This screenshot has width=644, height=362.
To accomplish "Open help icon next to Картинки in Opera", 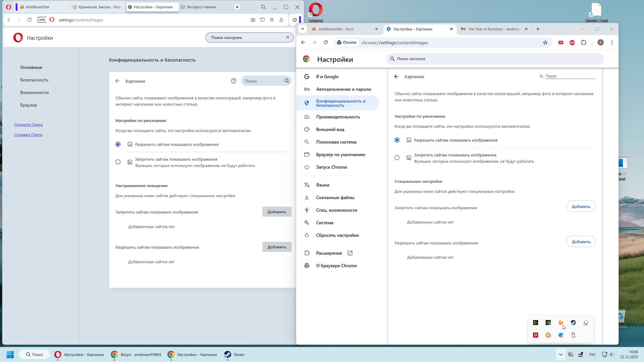I will click(233, 81).
